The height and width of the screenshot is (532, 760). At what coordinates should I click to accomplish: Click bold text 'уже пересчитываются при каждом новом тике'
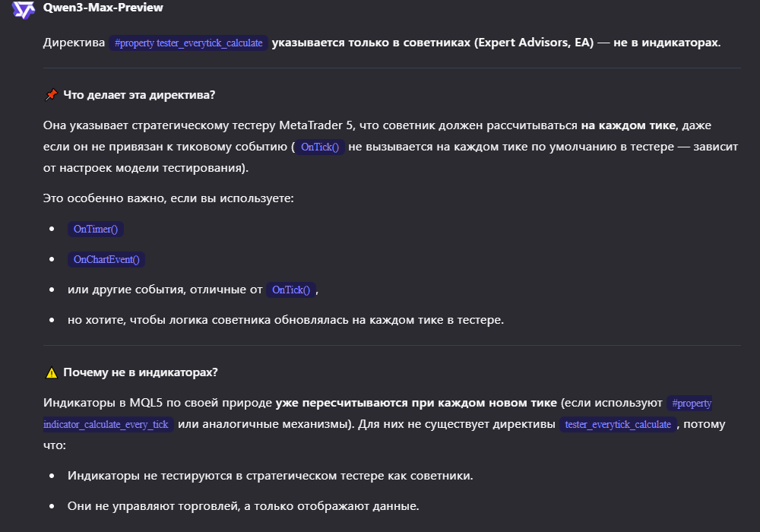tap(416, 401)
